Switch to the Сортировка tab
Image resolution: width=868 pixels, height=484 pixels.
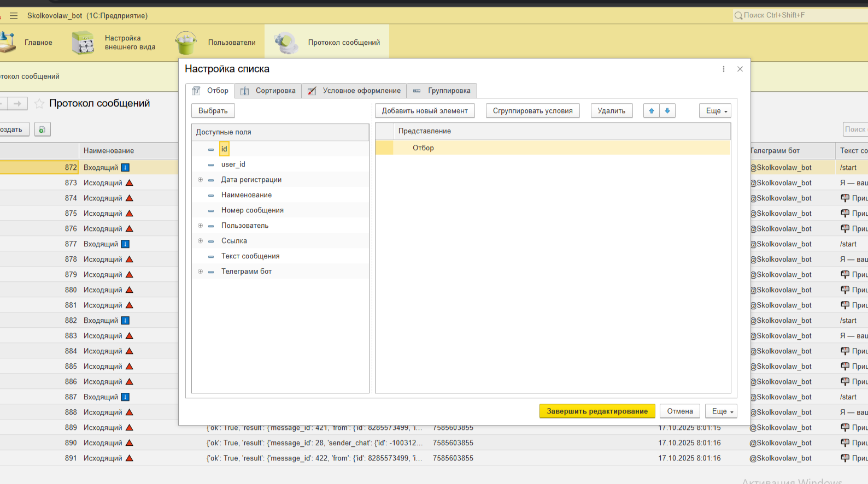click(268, 91)
